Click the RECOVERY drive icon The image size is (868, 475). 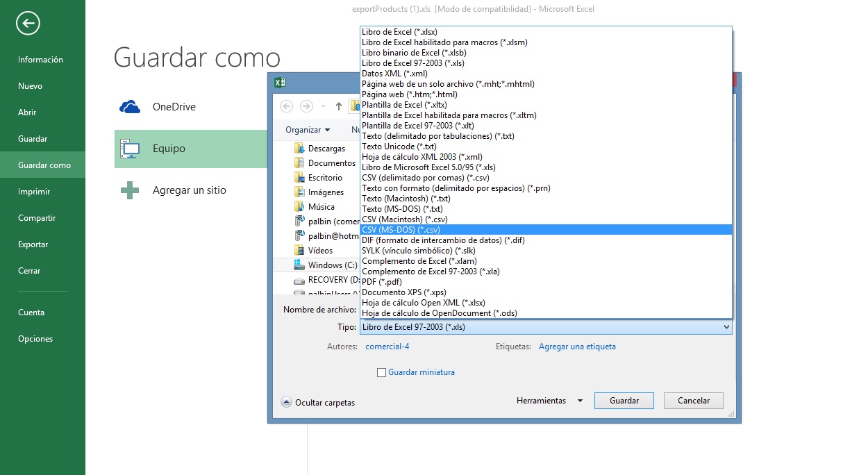[299, 280]
